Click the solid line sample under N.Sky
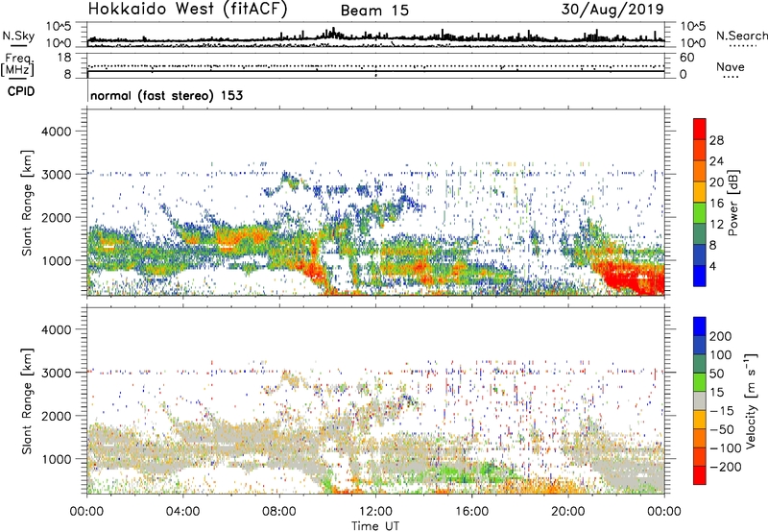This screenshot has width=768, height=532. (x=18, y=45)
